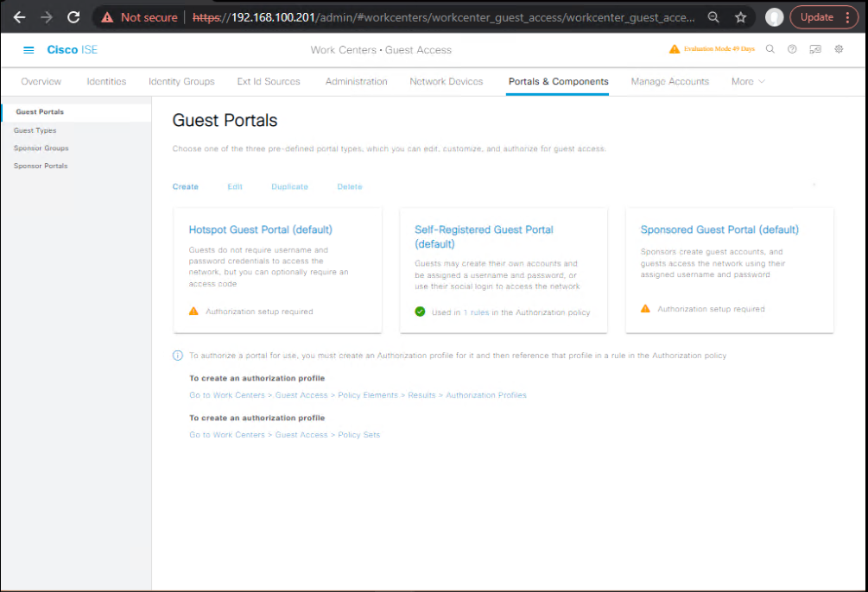
Task: Open the Not secure warning indicator
Action: click(139, 17)
